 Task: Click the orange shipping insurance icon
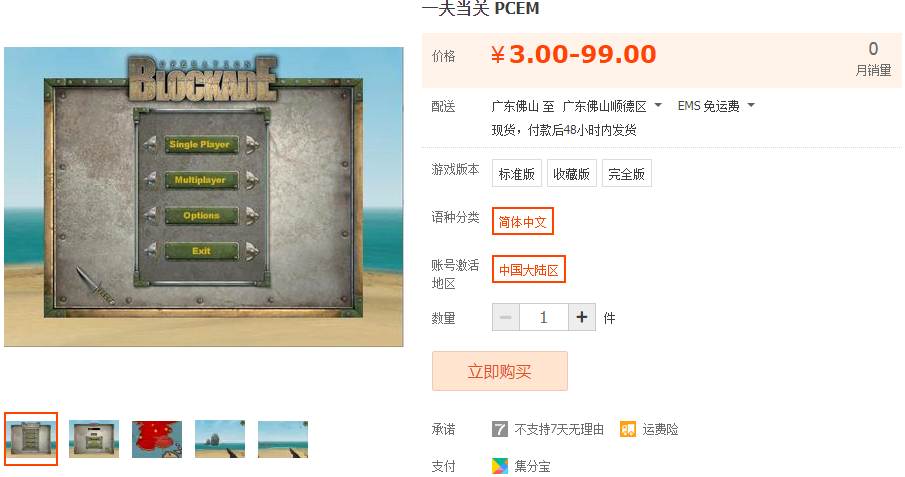pos(627,429)
